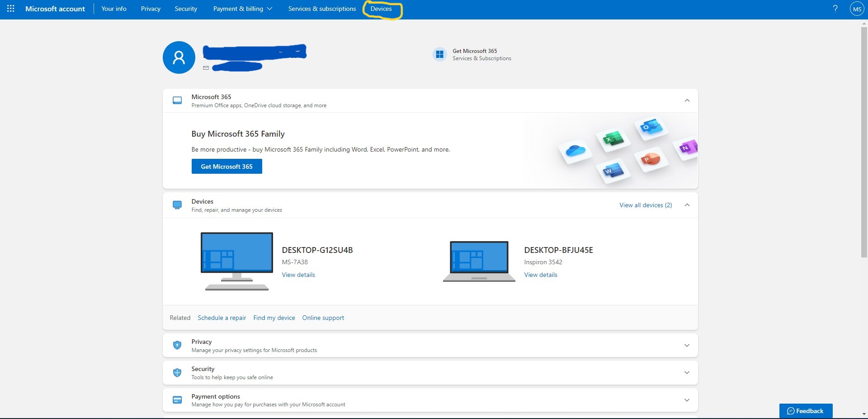Click the Word app icon
868x419 pixels.
[x=613, y=171]
